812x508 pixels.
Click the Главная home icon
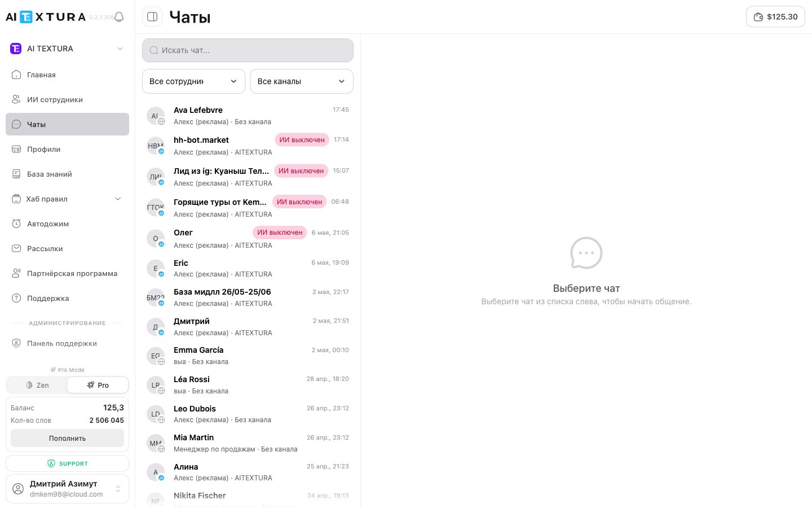[16, 75]
